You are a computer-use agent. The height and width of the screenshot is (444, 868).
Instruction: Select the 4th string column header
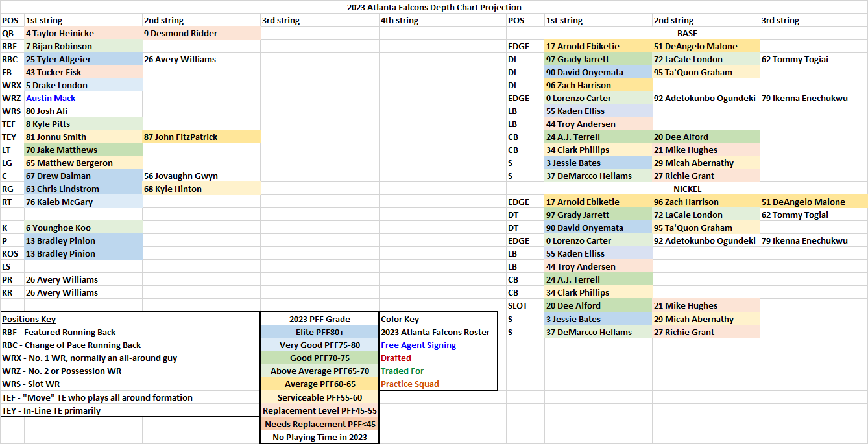coord(439,20)
